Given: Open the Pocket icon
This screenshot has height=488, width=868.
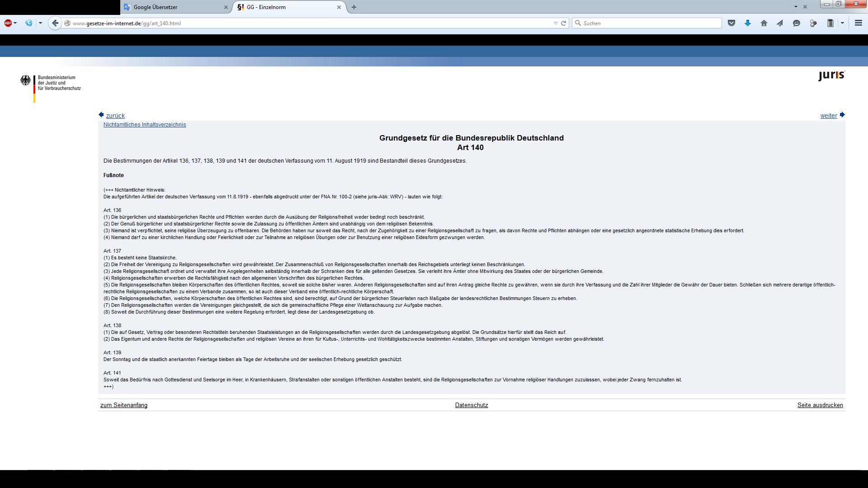Looking at the screenshot, I should pyautogui.click(x=731, y=23).
